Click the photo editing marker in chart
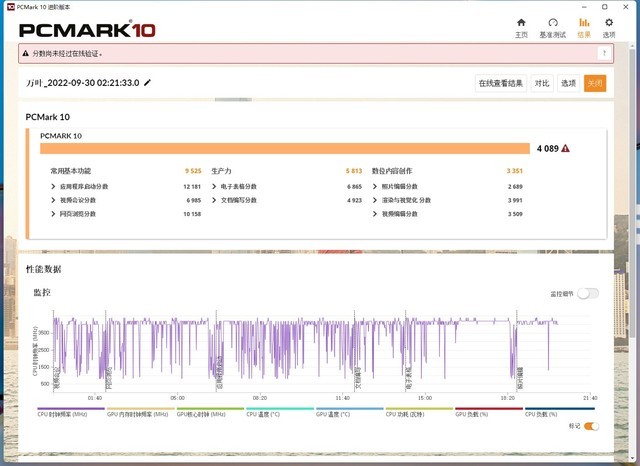Viewport: 640px width, 466px height. pyautogui.click(x=520, y=378)
